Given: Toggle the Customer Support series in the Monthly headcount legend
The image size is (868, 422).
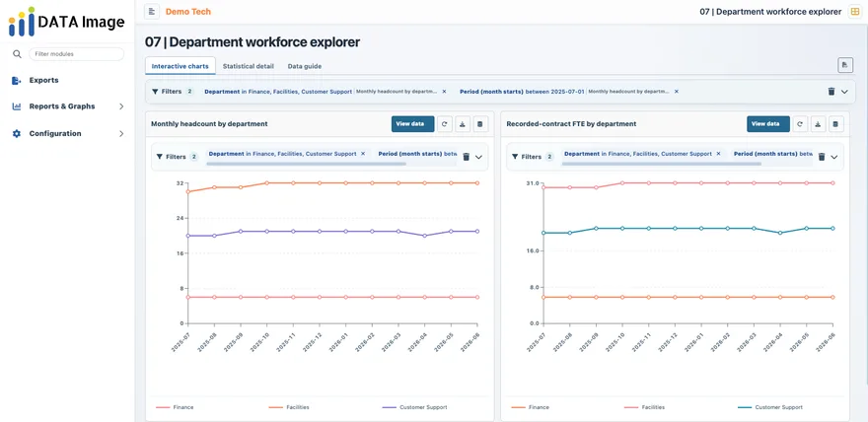Looking at the screenshot, I should [x=414, y=407].
